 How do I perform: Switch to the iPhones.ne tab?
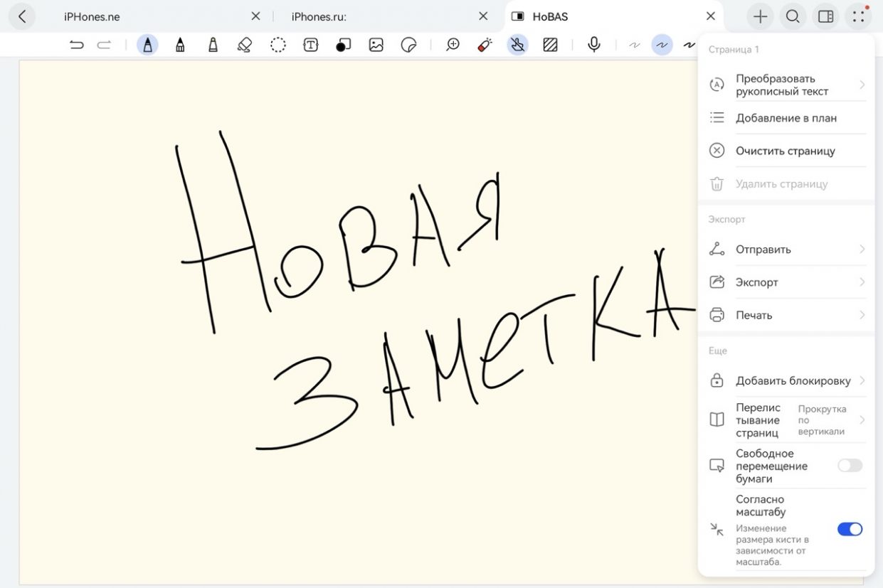tap(92, 16)
